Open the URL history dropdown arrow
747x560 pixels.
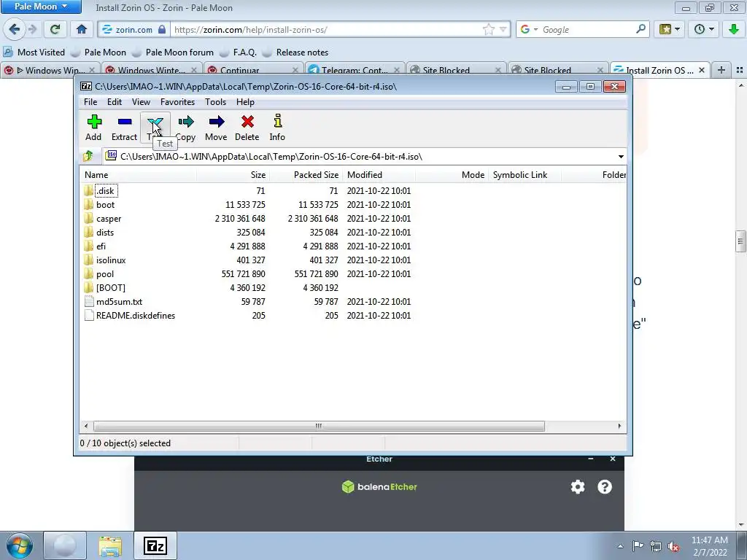[x=503, y=29]
